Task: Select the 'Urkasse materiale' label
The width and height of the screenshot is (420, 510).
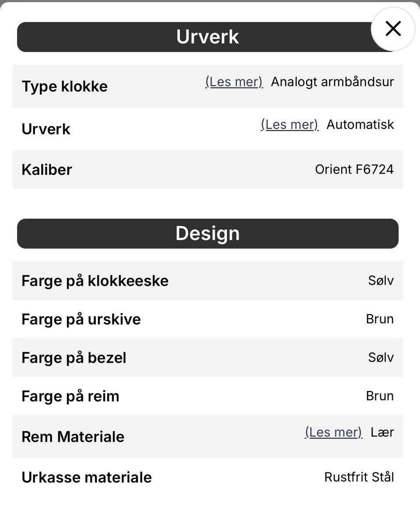Action: [87, 477]
